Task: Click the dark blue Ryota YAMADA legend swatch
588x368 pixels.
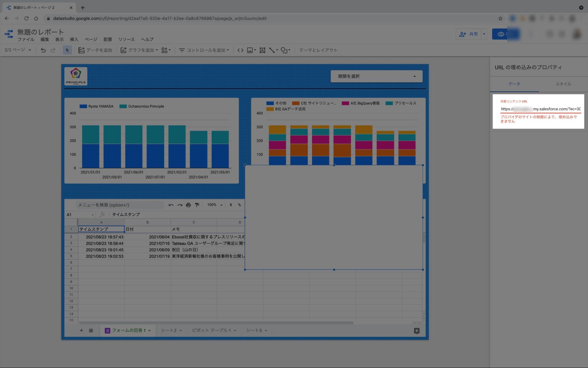Action: point(83,106)
